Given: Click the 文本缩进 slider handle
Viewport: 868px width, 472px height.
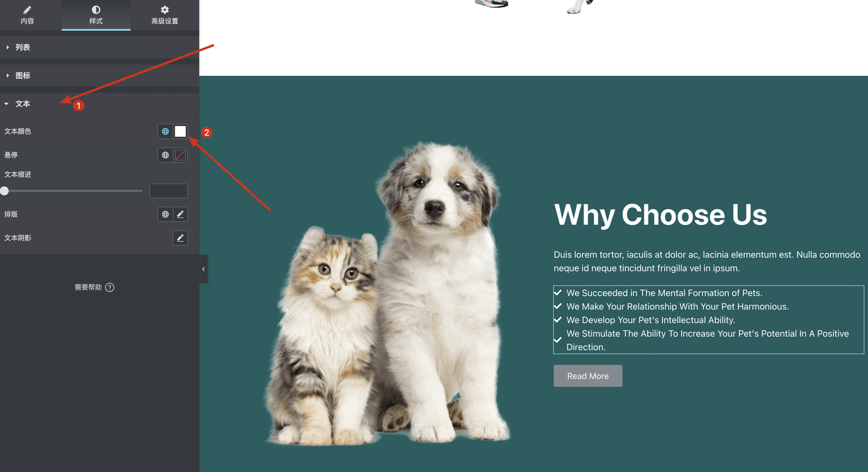Looking at the screenshot, I should click(5, 190).
